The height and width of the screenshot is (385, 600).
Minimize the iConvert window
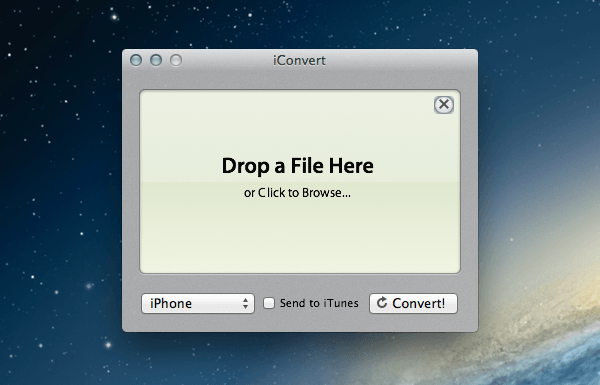(x=156, y=60)
